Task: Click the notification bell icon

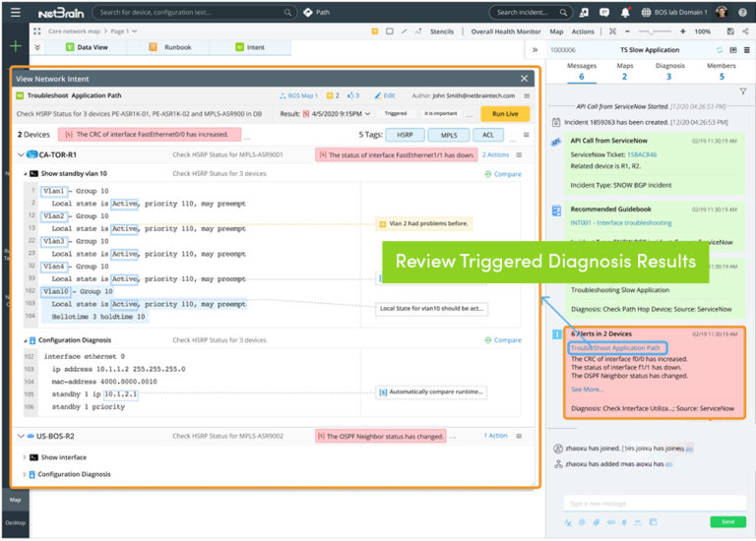Action: click(x=625, y=13)
